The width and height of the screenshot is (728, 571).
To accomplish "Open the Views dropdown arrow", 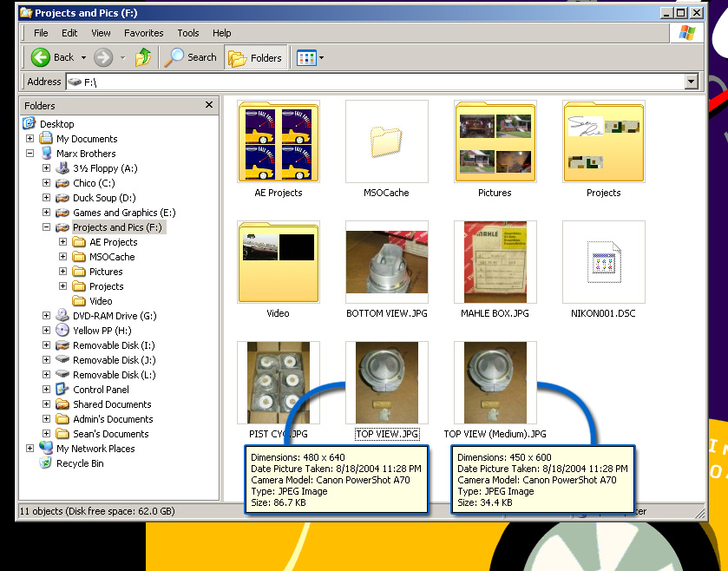I will coord(321,58).
